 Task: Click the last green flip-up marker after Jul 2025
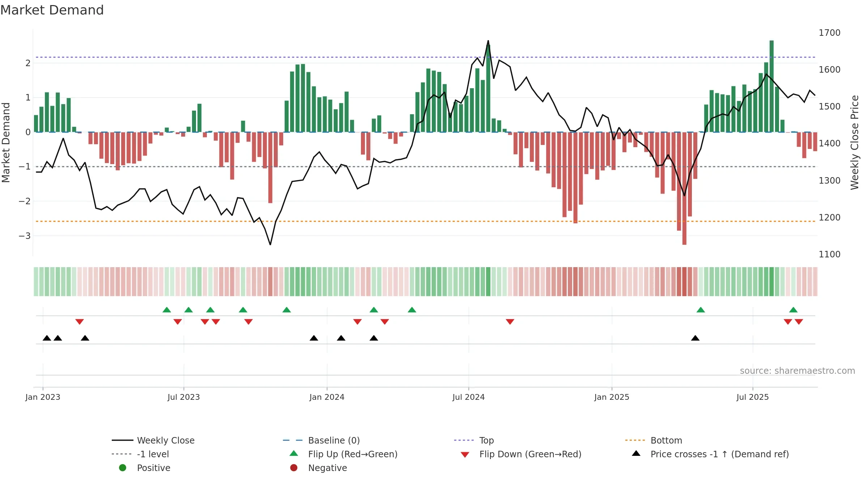pyautogui.click(x=793, y=310)
